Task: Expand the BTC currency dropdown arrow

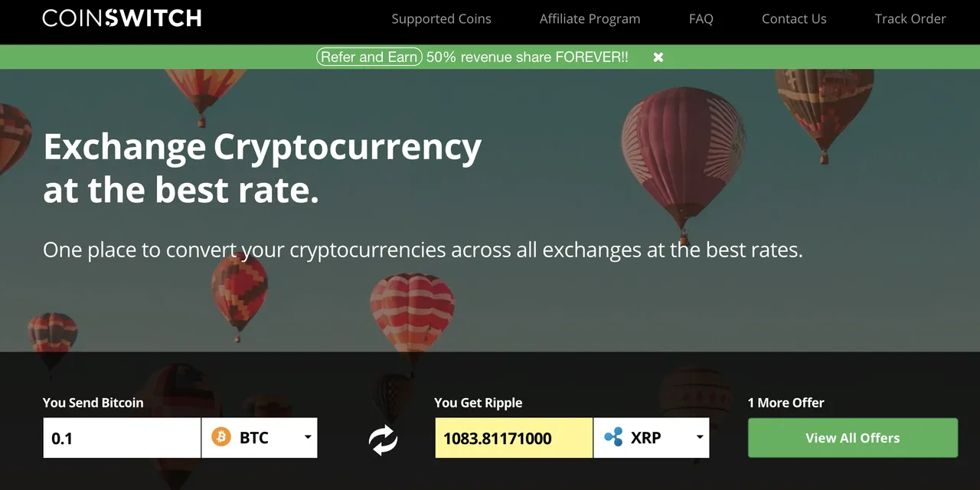Action: [308, 437]
